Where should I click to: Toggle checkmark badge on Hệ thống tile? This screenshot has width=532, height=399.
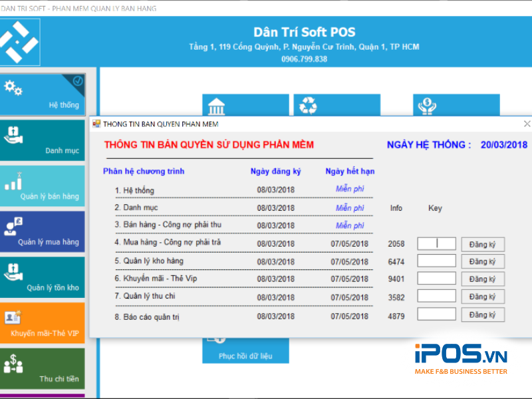(78, 81)
